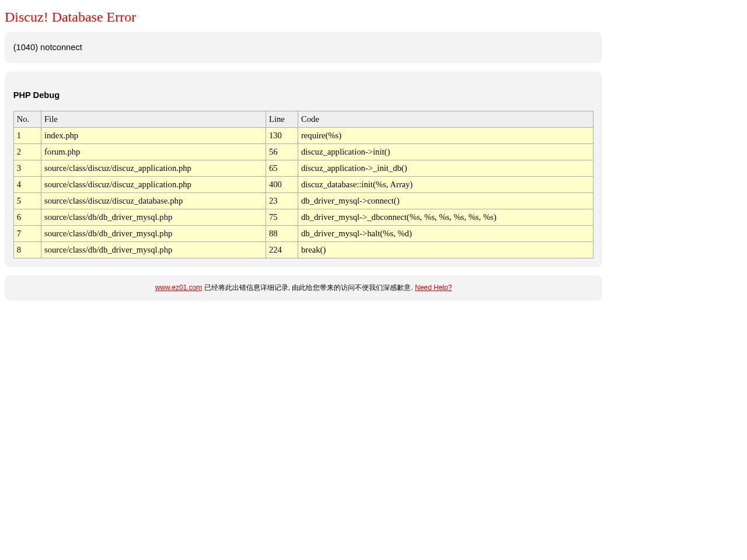Screen dimensions: 747x560
Task: Click the Need Help? link
Action: [x=433, y=288]
